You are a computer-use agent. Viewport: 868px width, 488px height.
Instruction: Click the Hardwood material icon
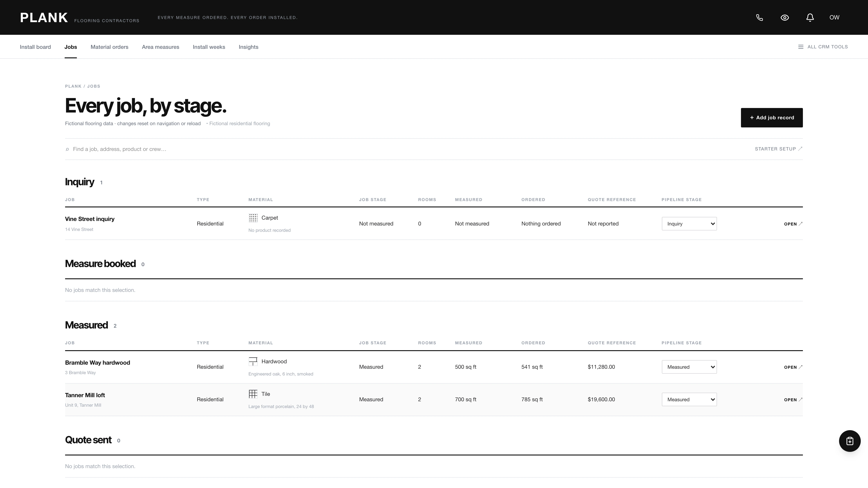(253, 361)
